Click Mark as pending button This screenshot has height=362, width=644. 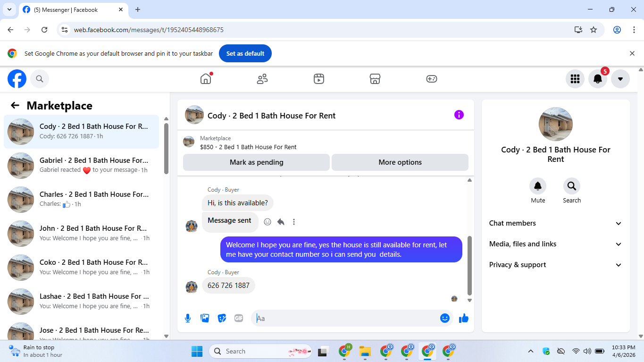pos(256,162)
